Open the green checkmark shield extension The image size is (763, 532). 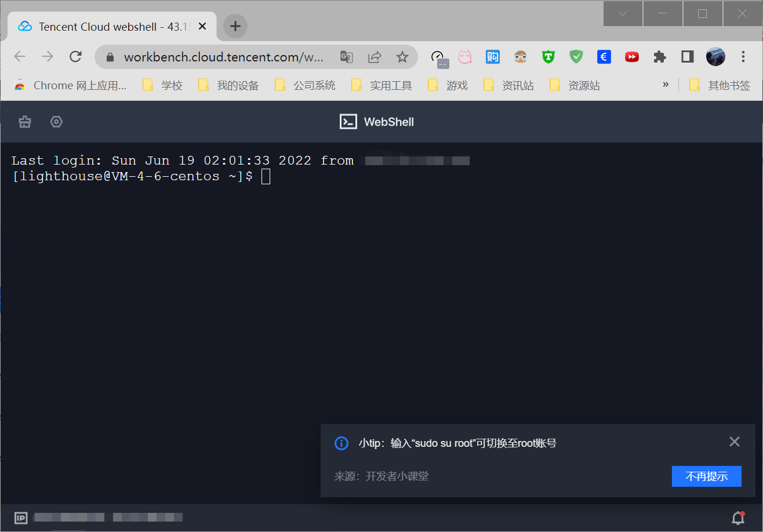click(x=576, y=57)
